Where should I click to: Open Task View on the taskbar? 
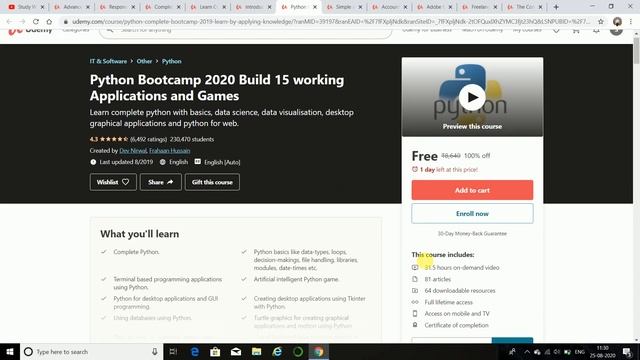click(x=173, y=351)
